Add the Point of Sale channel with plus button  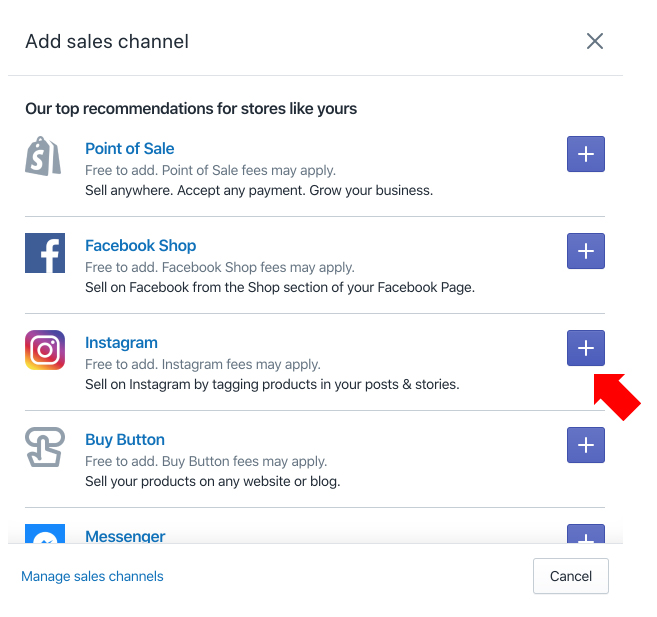click(586, 154)
